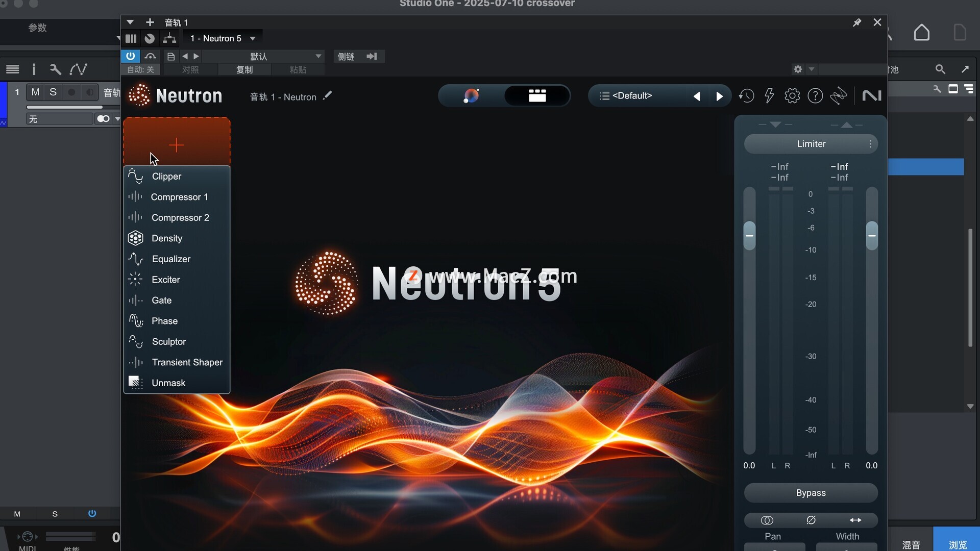Viewport: 980px width, 551px height.
Task: Add the Compressor 2 module
Action: 177,217
